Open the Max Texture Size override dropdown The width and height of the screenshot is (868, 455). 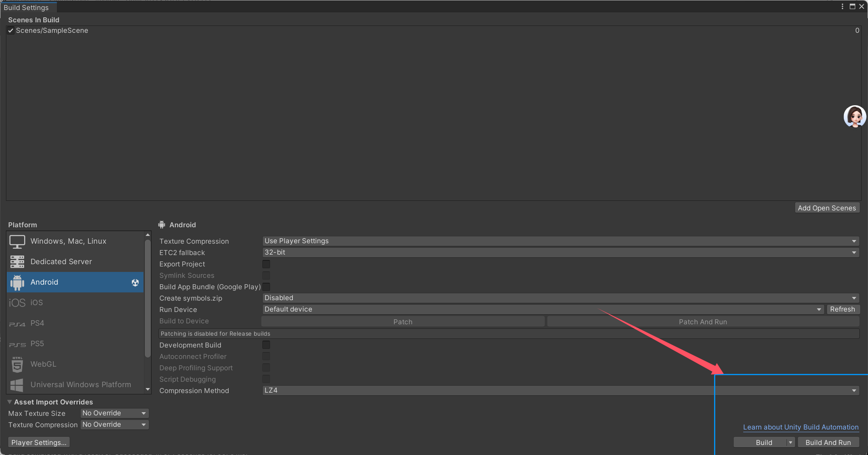[115, 413]
